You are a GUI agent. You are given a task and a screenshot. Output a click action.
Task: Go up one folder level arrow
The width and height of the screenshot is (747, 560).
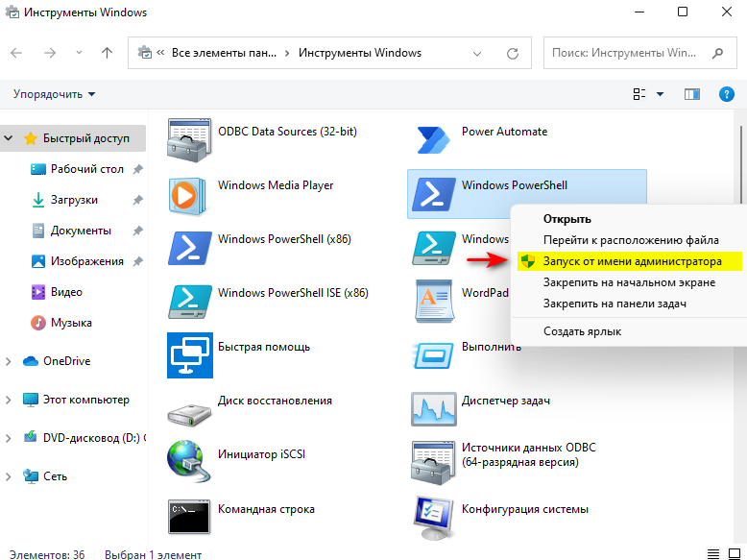click(x=108, y=53)
